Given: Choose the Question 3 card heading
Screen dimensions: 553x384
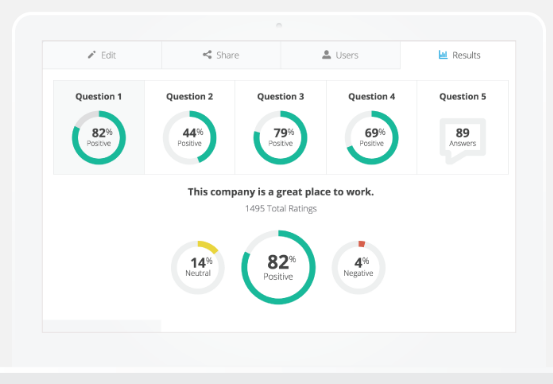Looking at the screenshot, I should [281, 97].
